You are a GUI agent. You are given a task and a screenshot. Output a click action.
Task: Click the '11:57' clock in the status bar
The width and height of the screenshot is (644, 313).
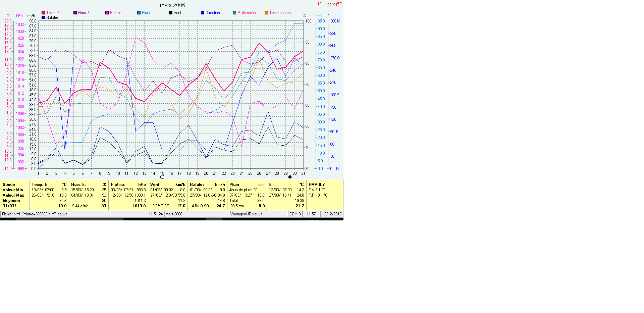coord(311,214)
